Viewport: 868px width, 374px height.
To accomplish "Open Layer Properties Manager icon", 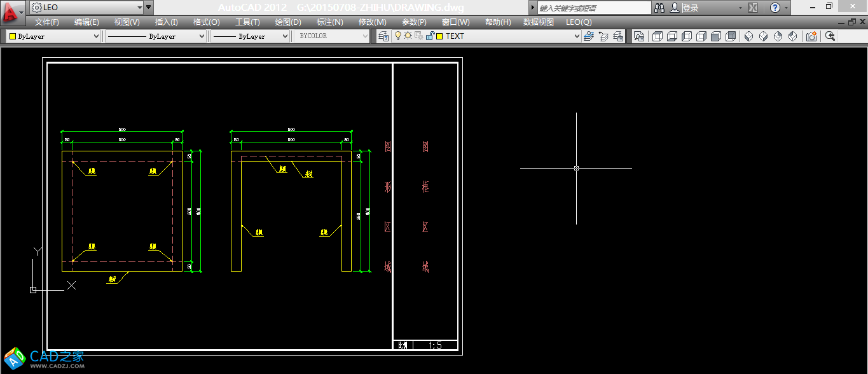I will (383, 36).
